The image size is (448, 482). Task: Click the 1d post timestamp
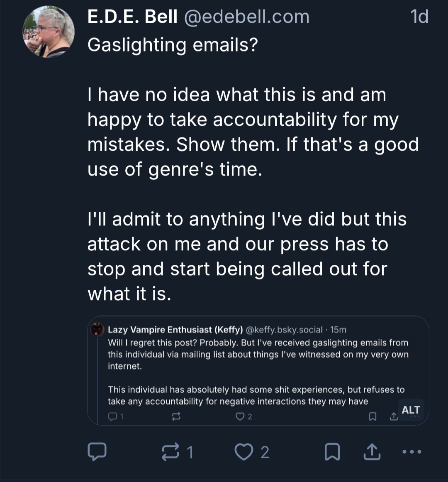(x=419, y=17)
